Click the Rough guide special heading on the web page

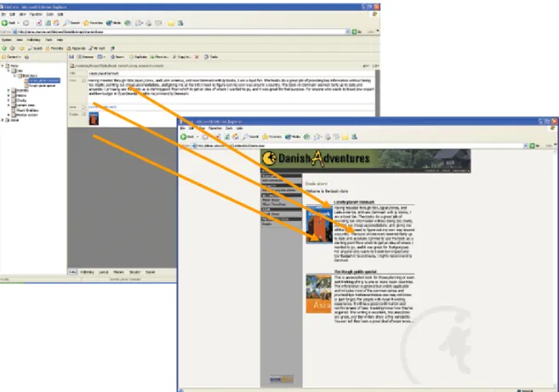355,271
